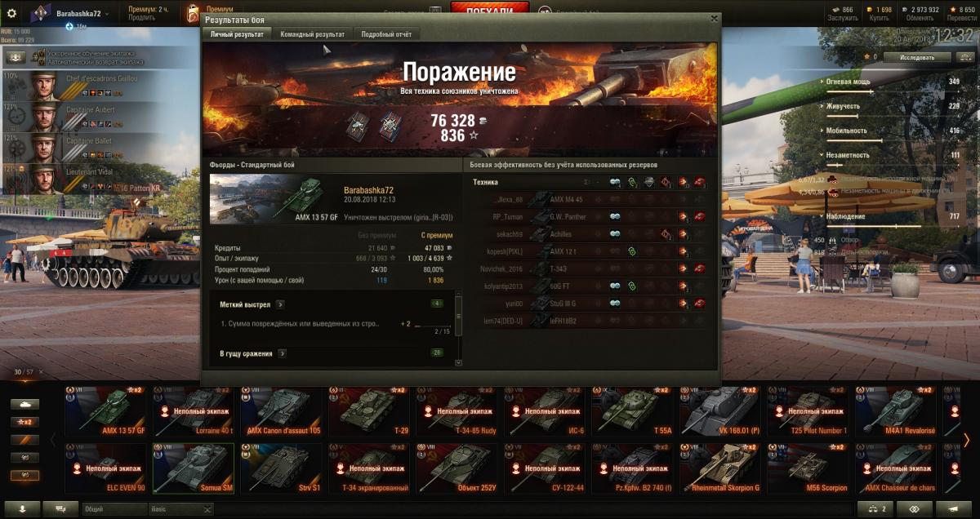
Task: Open the game settings gear menu
Action: tap(11, 13)
